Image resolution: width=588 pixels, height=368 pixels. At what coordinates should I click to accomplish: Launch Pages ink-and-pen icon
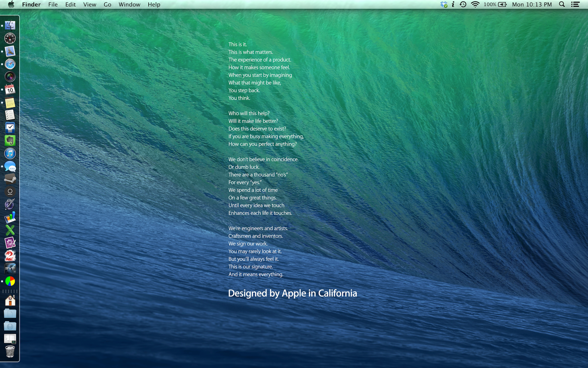coord(10,204)
